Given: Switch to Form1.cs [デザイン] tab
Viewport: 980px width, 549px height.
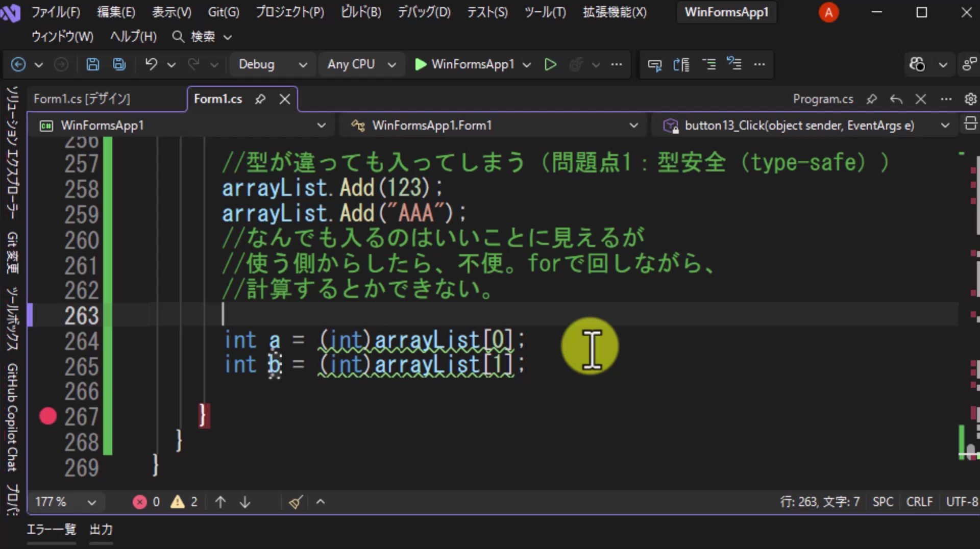Looking at the screenshot, I should click(x=82, y=99).
